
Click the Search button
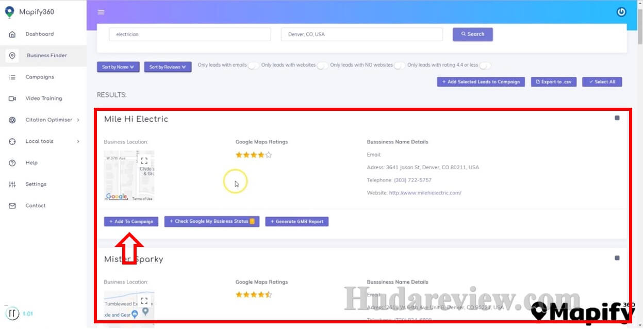473,35
